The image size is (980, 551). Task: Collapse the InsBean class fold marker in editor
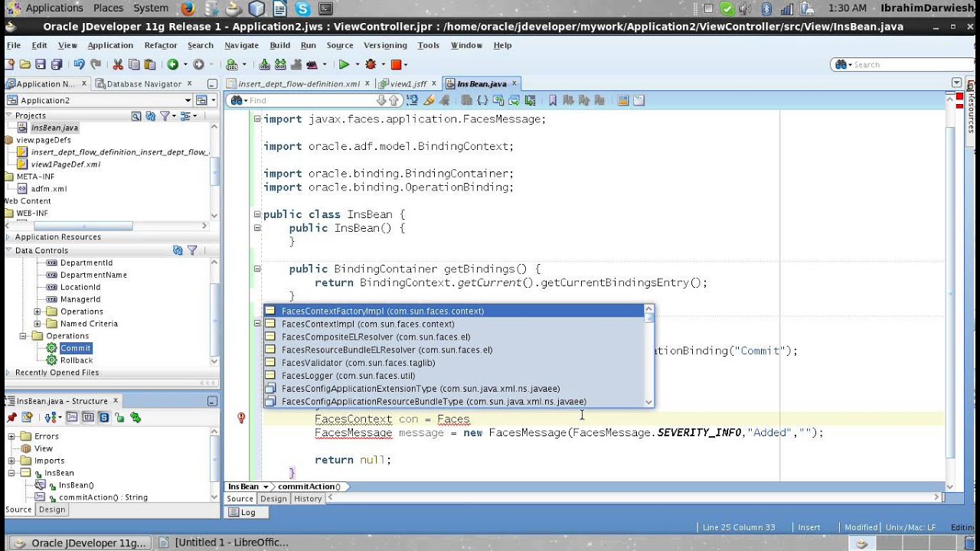[257, 214]
